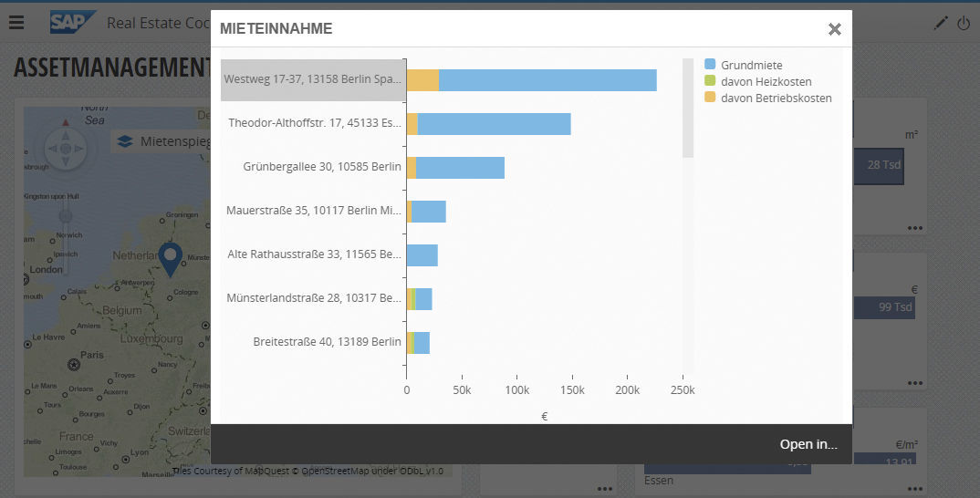Click the pencil edit icon
The height and width of the screenshot is (498, 980).
[x=941, y=24]
